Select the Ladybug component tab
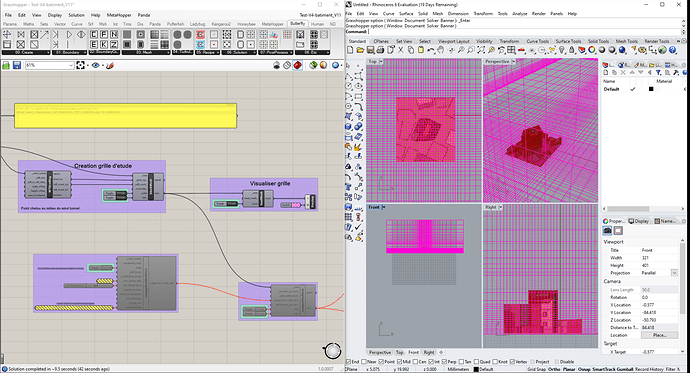The width and height of the screenshot is (690, 373). (198, 24)
